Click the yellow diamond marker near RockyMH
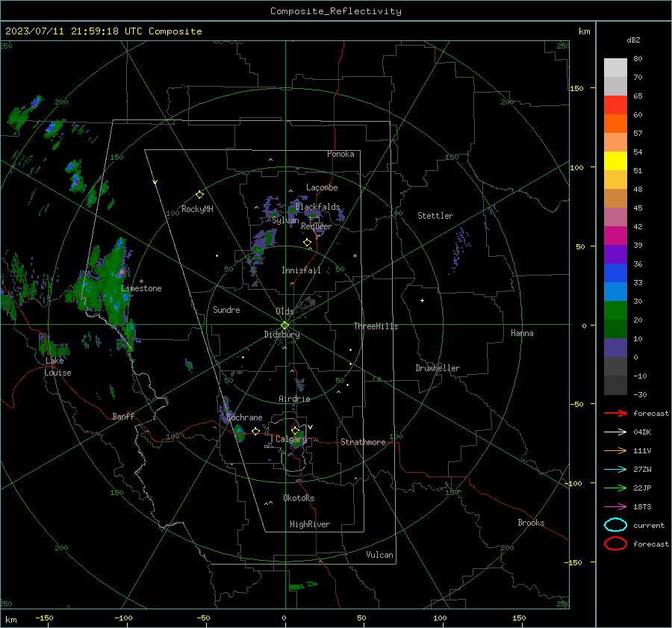Screen dimensions: 672x628 pos(199,195)
